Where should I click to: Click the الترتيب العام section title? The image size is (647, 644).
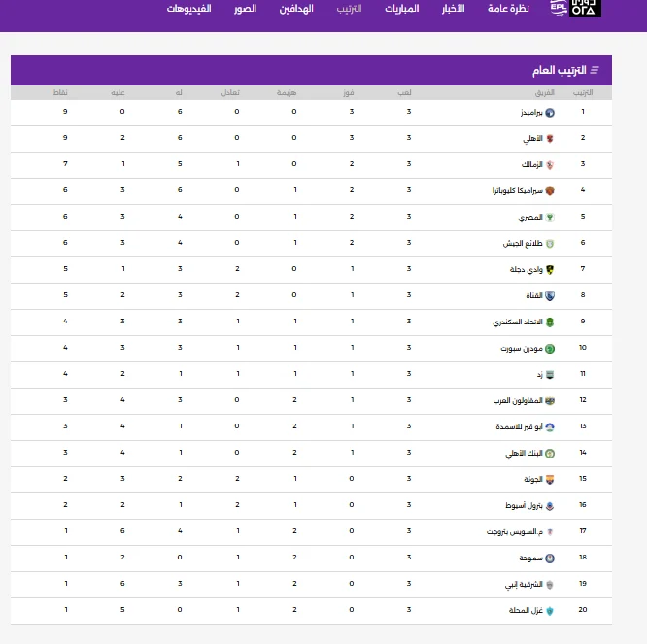coord(560,70)
